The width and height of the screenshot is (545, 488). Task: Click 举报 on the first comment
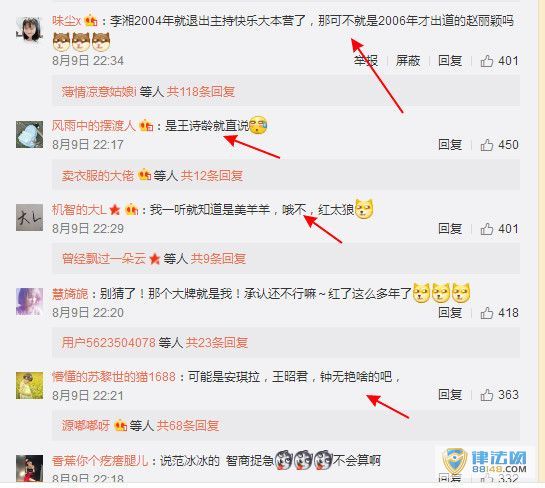366,61
